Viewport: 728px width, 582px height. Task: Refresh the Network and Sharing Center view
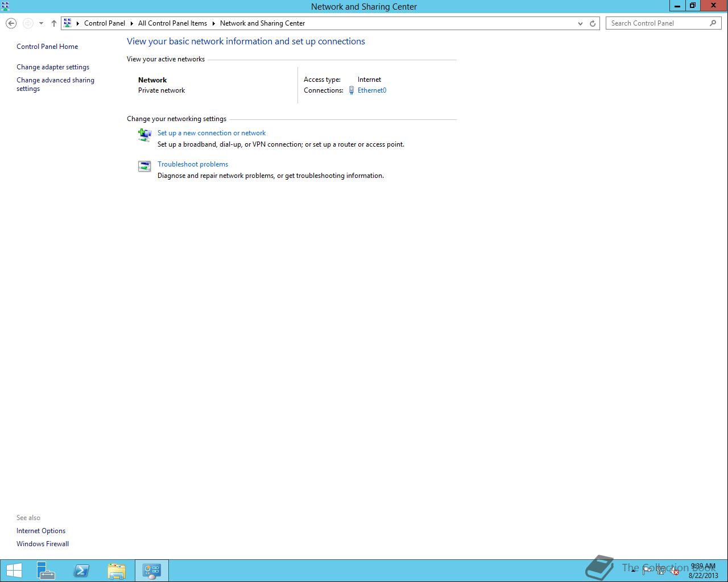point(593,23)
